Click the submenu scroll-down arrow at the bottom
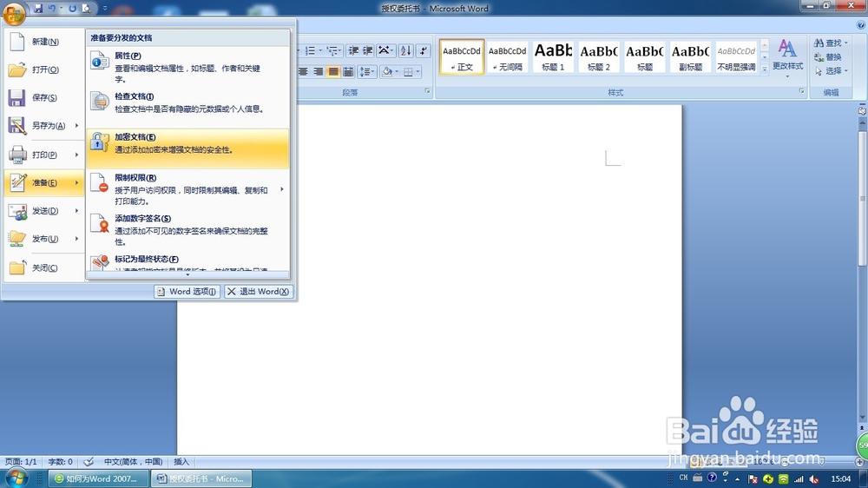Screen dimensions: 868x488 (187, 274)
